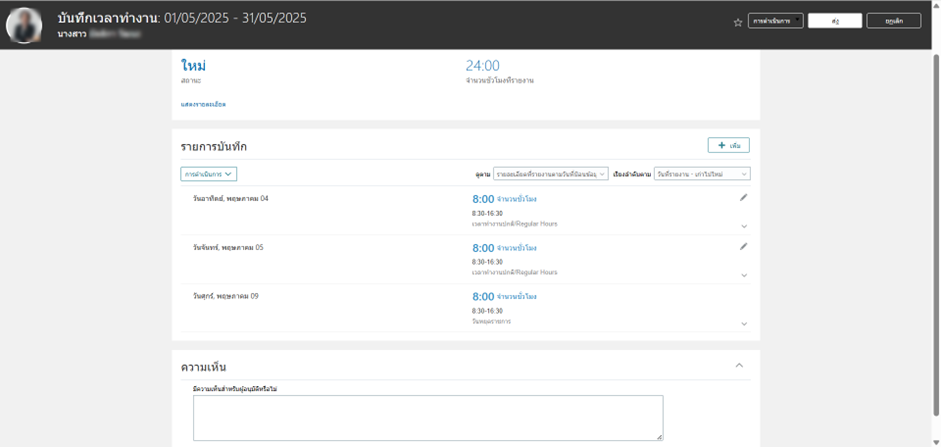Click the employee profile photo
Screen dimensions: 941x447
coord(24,24)
